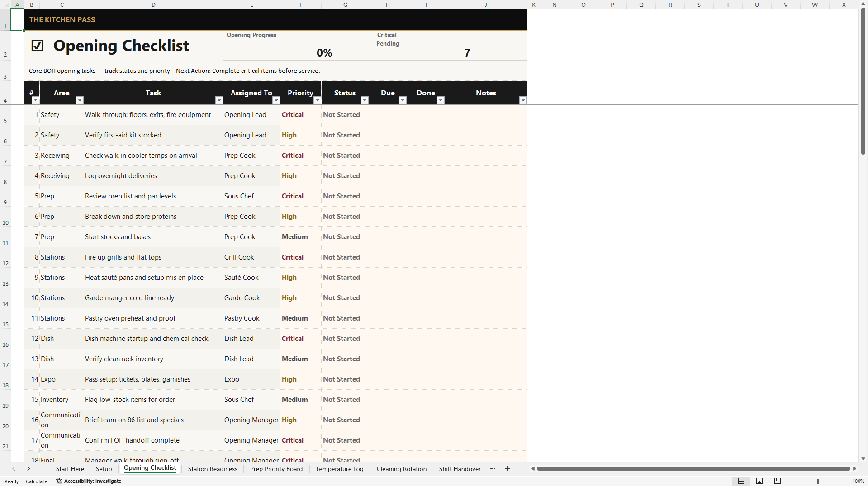
Task: Select Status cell for 'Verify first-aid kit stocked'
Action: (x=345, y=135)
